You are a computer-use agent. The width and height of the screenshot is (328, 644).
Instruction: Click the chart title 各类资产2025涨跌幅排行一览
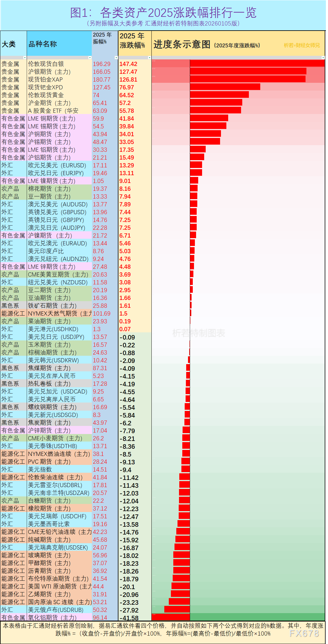[x=163, y=13]
